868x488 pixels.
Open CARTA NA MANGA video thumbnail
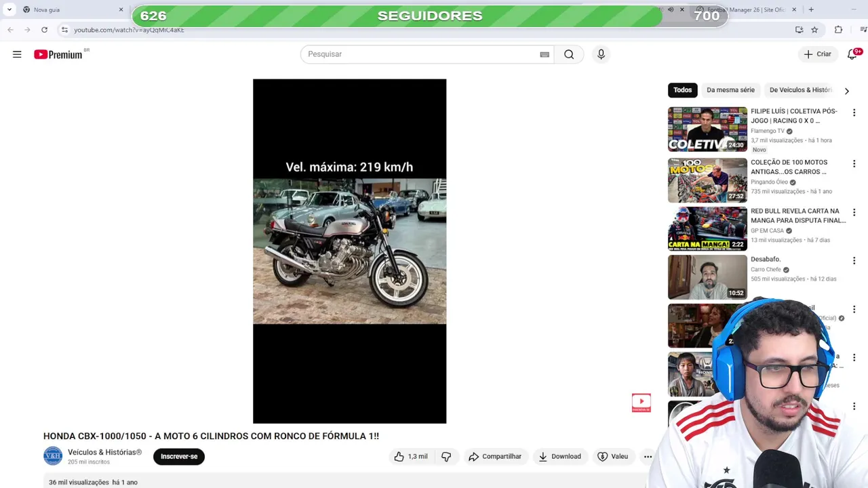pyautogui.click(x=707, y=229)
